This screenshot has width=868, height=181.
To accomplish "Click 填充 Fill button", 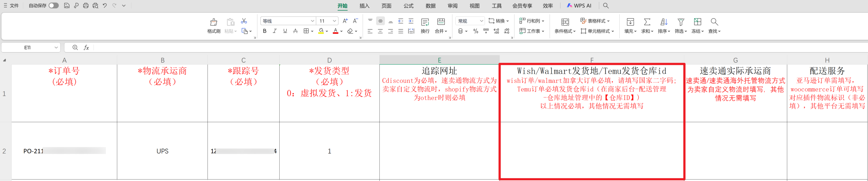I will tap(630, 26).
